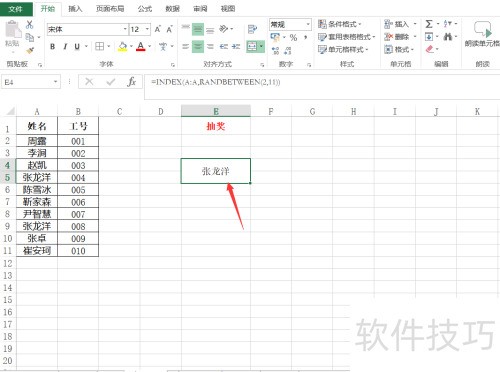
Task: Click the yellow fill color icon
Action: point(123,47)
